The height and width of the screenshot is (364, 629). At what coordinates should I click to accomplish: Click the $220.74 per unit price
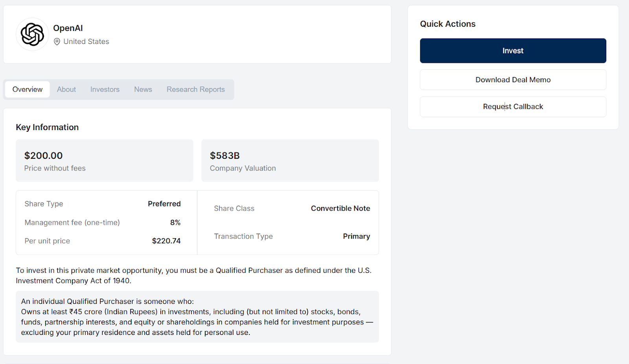(x=166, y=241)
